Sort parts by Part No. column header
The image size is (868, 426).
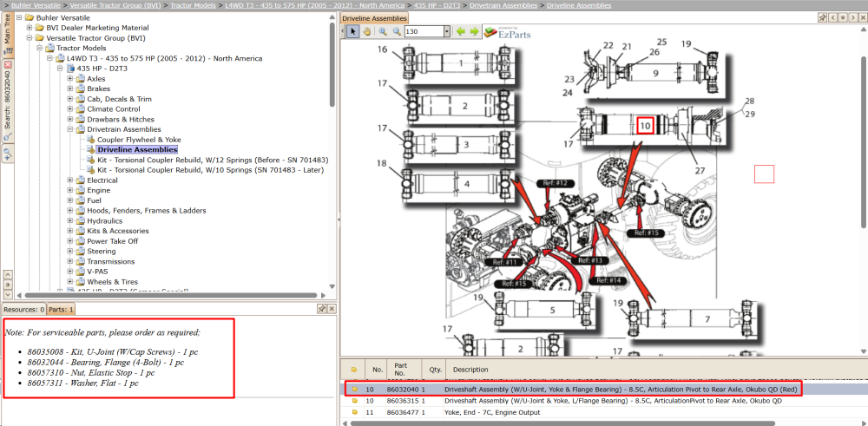[403, 369]
